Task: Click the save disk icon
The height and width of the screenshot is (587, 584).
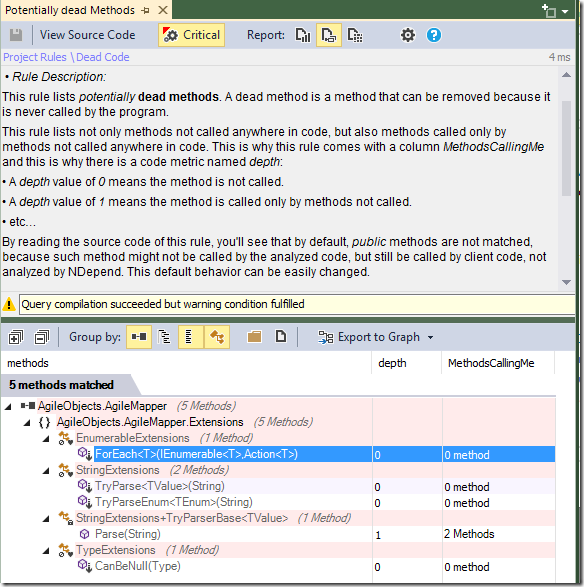Action: point(16,35)
